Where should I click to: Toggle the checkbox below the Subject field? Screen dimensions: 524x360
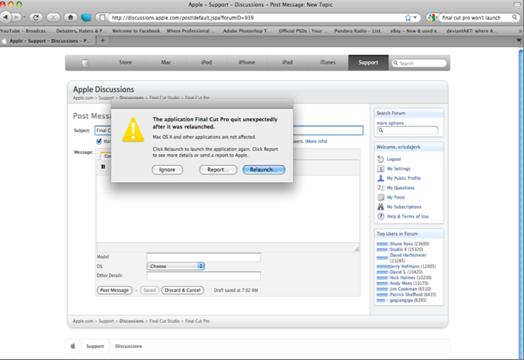(99, 141)
